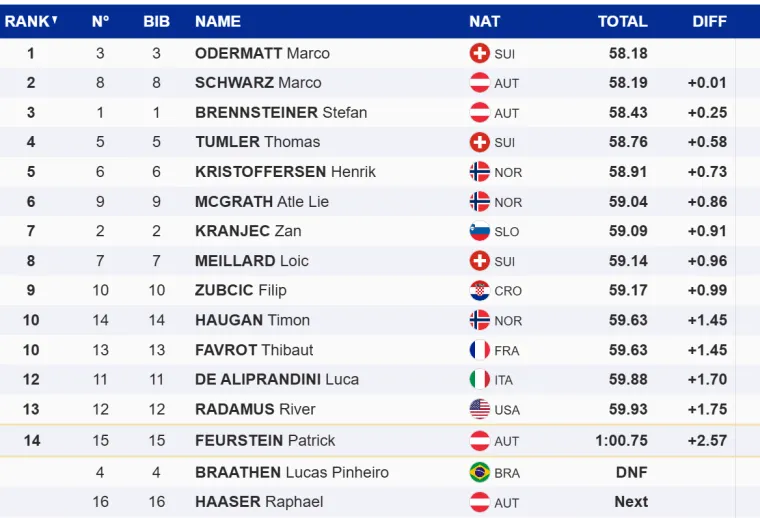760x518 pixels.
Task: Click the USA flag beside Radamus
Action: point(480,409)
